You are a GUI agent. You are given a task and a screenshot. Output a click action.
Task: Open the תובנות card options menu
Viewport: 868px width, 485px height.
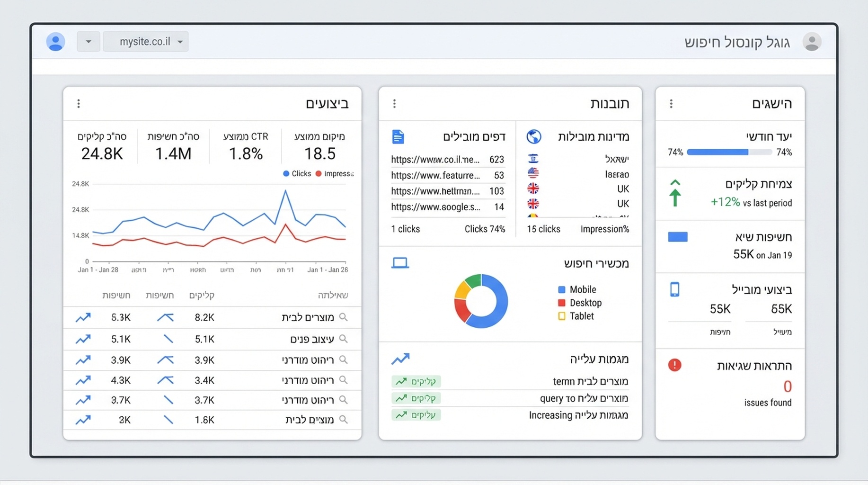point(394,103)
